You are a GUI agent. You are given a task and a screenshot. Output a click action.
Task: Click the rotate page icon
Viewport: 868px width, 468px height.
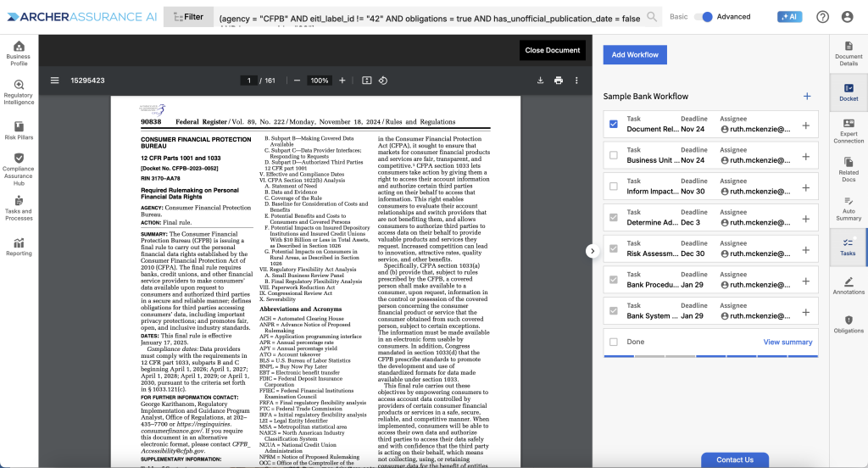(382, 81)
